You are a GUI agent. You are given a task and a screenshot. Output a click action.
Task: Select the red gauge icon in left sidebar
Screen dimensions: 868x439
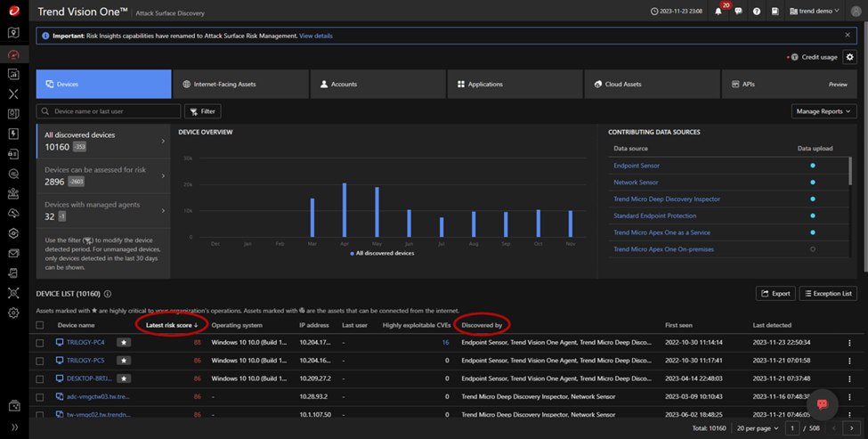(x=14, y=54)
